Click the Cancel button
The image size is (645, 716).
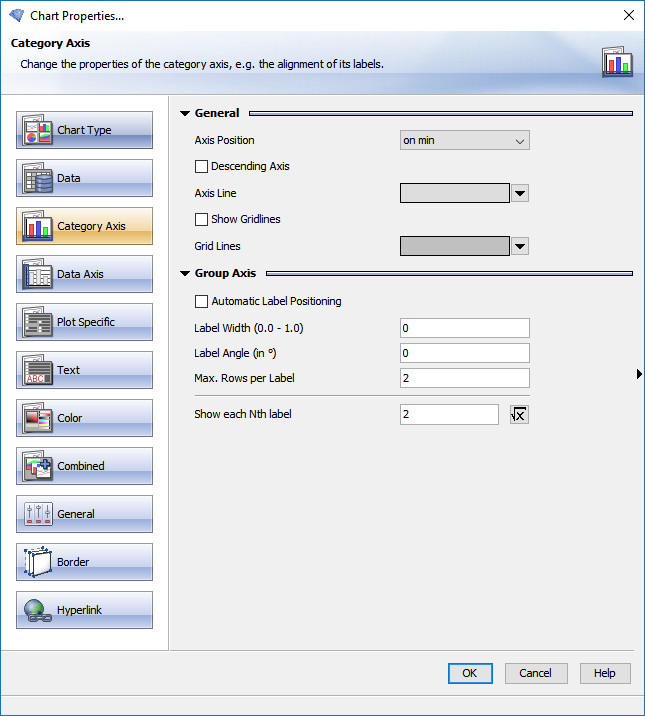[x=535, y=673]
